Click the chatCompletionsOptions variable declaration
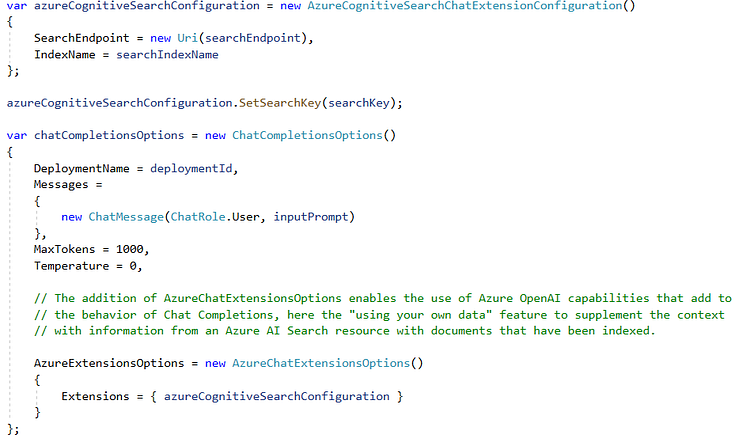735x441 pixels. 109,135
